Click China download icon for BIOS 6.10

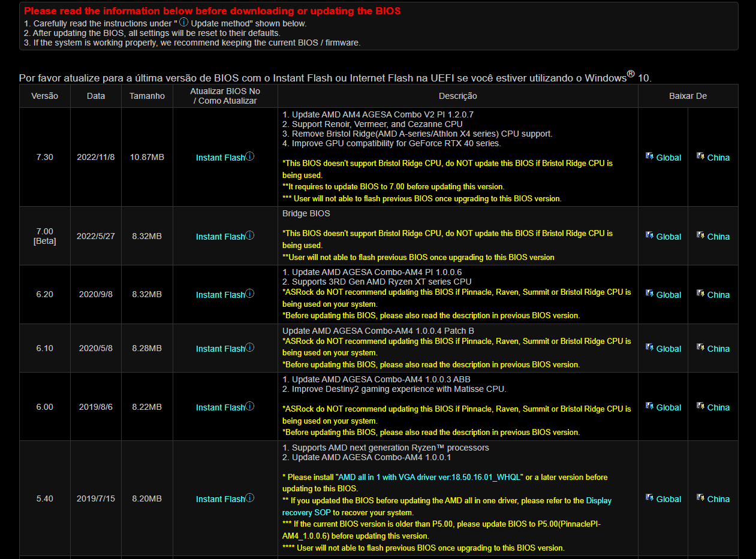click(x=700, y=348)
